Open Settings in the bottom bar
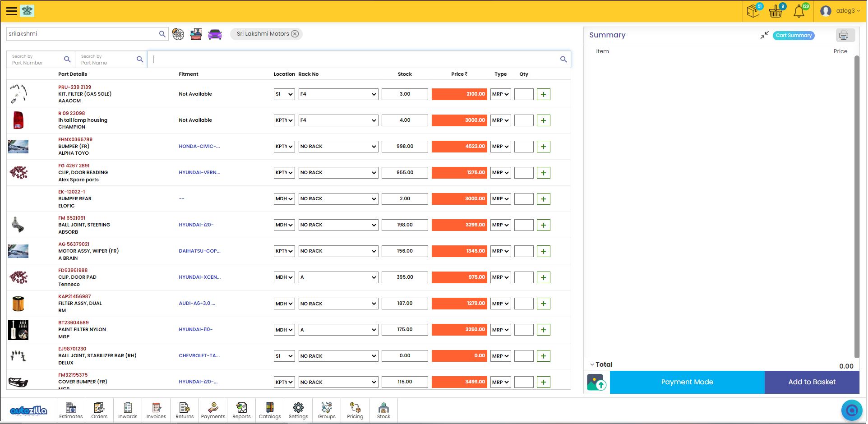The height and width of the screenshot is (424, 868). [298, 410]
